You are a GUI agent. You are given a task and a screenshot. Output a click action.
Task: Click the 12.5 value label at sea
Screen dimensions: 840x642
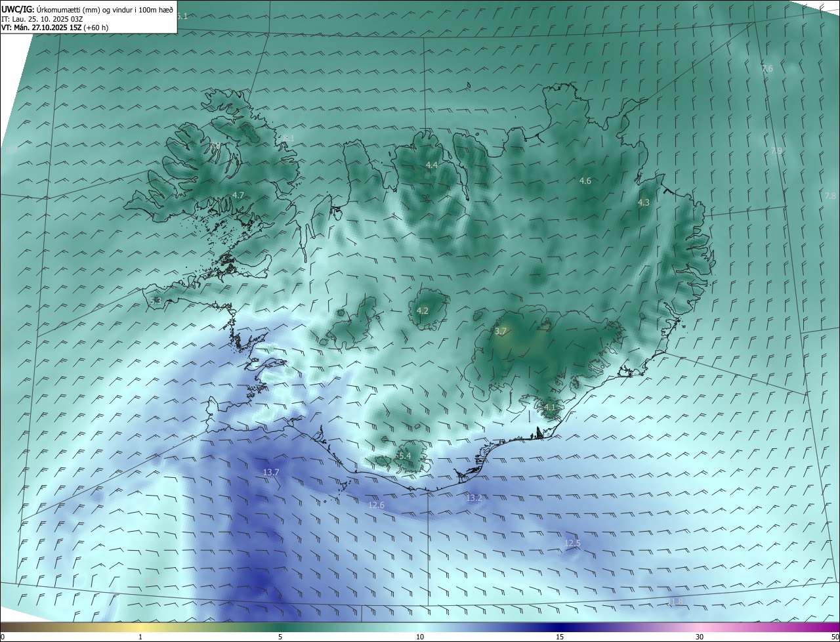[x=572, y=543]
